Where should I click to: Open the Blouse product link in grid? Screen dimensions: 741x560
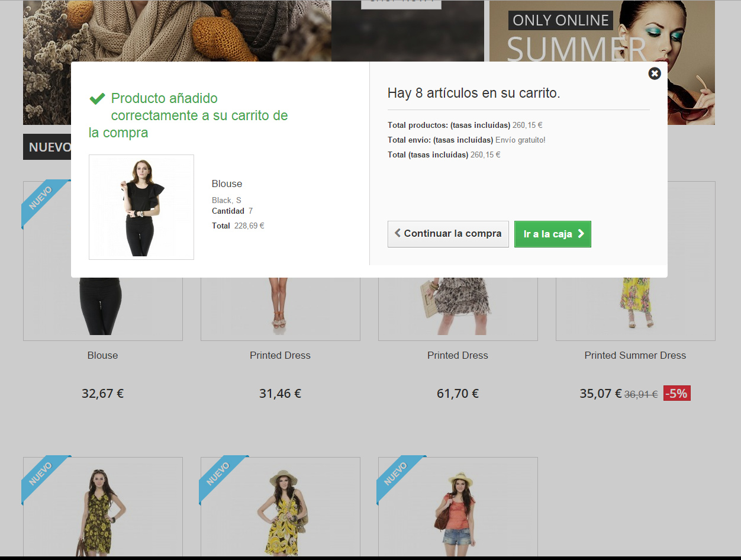(103, 355)
